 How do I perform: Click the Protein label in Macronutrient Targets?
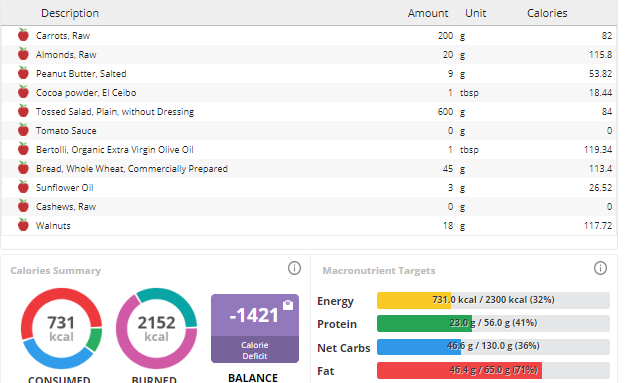tap(337, 324)
